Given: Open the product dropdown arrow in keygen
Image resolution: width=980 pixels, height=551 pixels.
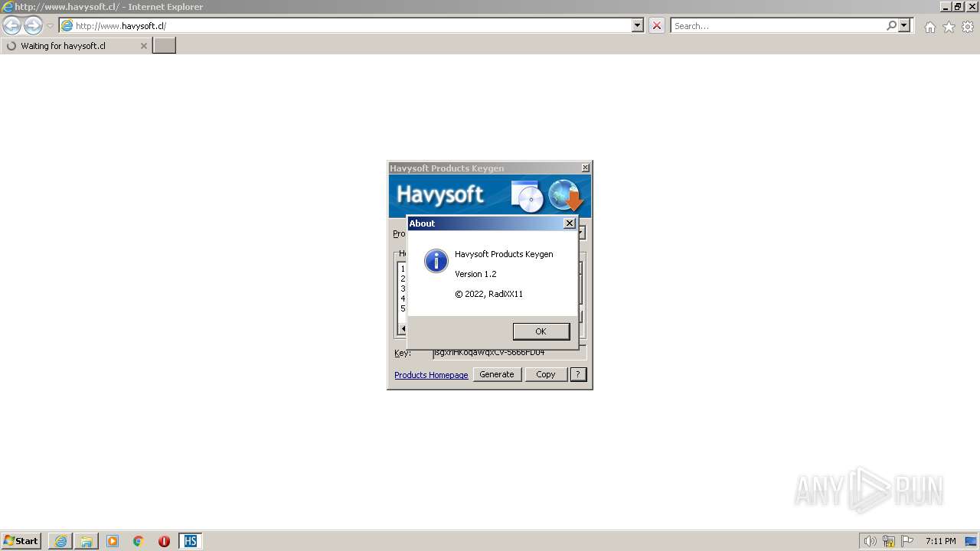Looking at the screenshot, I should click(x=582, y=233).
